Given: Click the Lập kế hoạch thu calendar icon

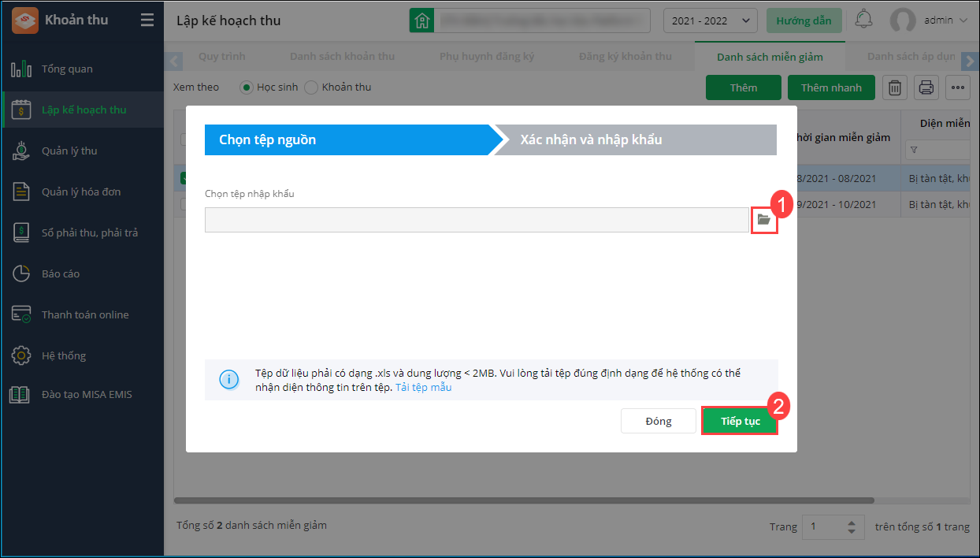Looking at the screenshot, I should tap(20, 110).
